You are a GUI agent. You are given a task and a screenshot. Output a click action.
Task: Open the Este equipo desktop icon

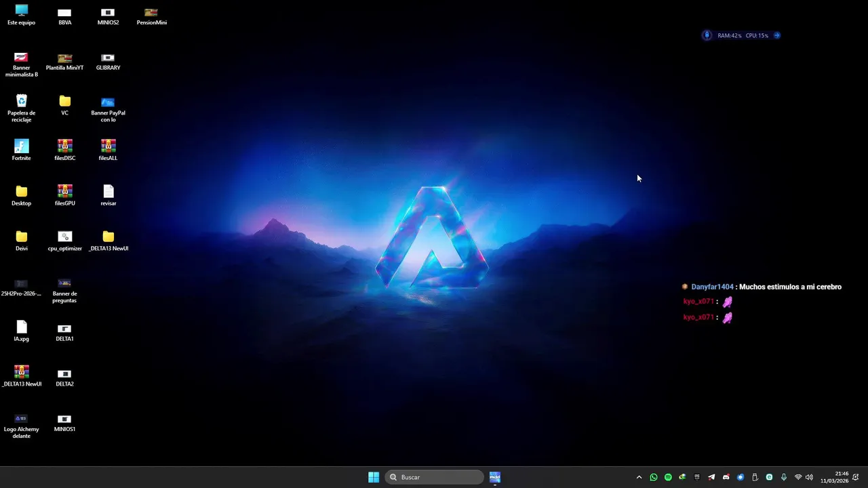pos(21,15)
